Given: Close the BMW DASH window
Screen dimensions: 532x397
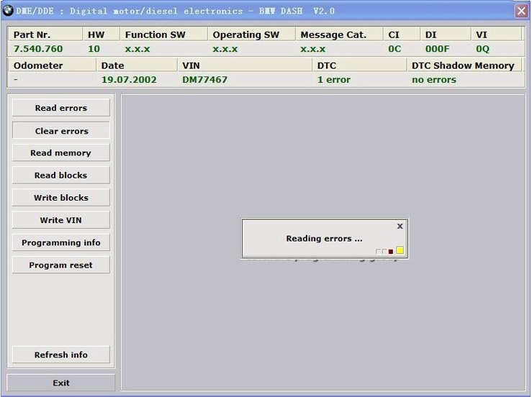Looking at the screenshot, I should 521,11.
